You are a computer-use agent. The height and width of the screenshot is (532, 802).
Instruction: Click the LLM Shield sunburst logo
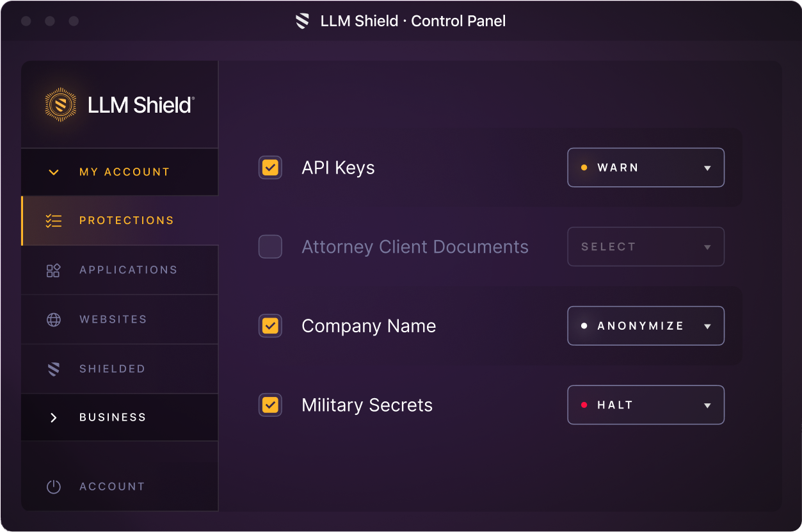61,104
